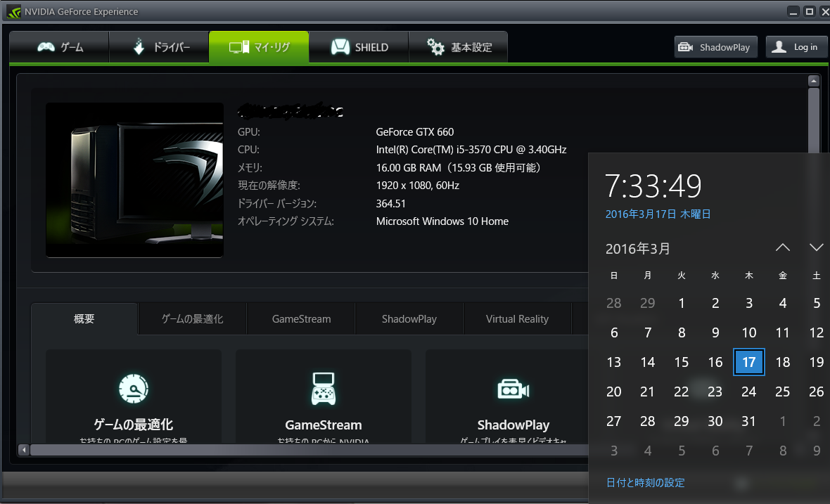Select the GameStream sub-tab
Image resolution: width=830 pixels, height=504 pixels.
(301, 319)
